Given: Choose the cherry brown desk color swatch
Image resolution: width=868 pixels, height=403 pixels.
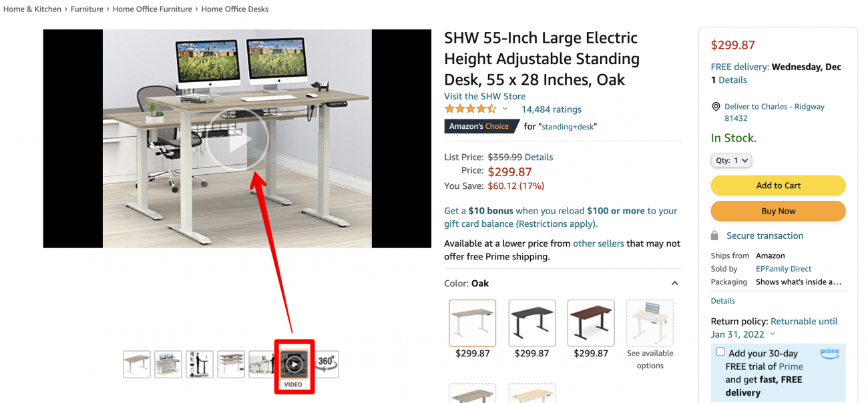Looking at the screenshot, I should tap(591, 323).
